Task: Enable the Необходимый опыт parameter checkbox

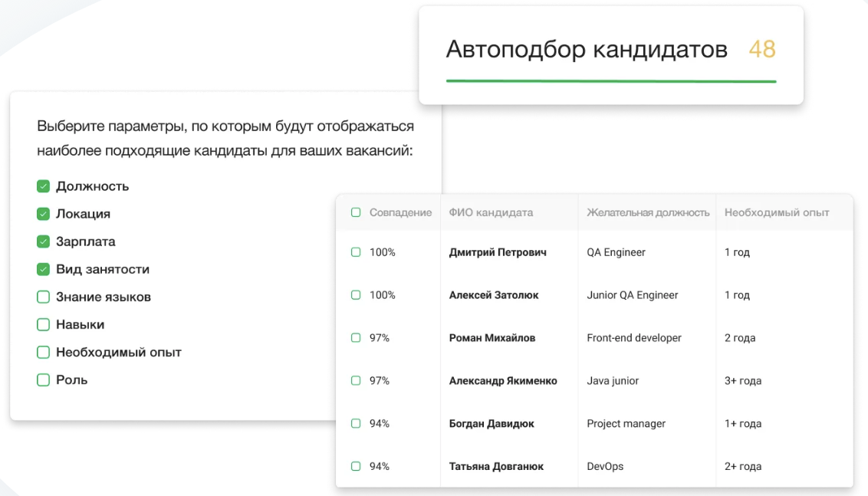Action: (43, 352)
